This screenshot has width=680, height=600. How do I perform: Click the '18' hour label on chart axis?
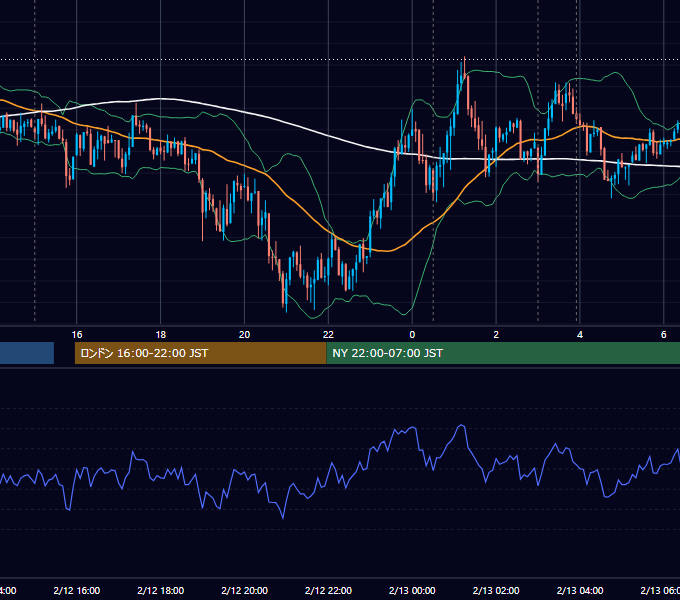160,334
